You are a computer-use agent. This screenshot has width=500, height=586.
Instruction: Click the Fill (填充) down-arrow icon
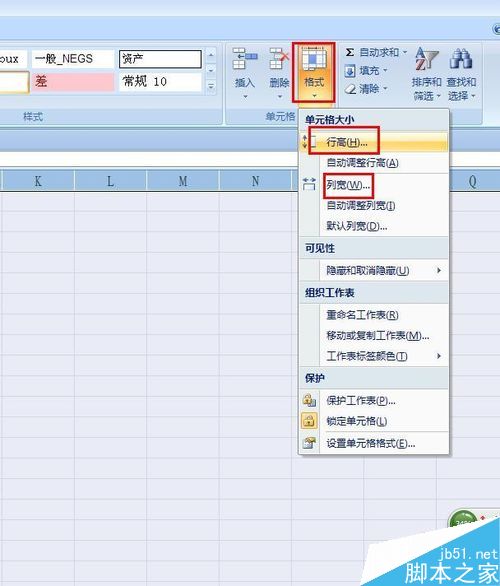tap(350, 71)
